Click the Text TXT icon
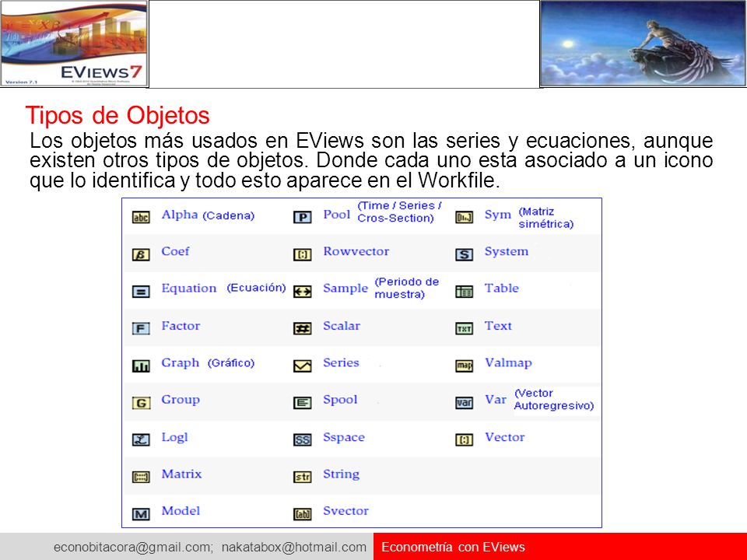 tap(465, 328)
